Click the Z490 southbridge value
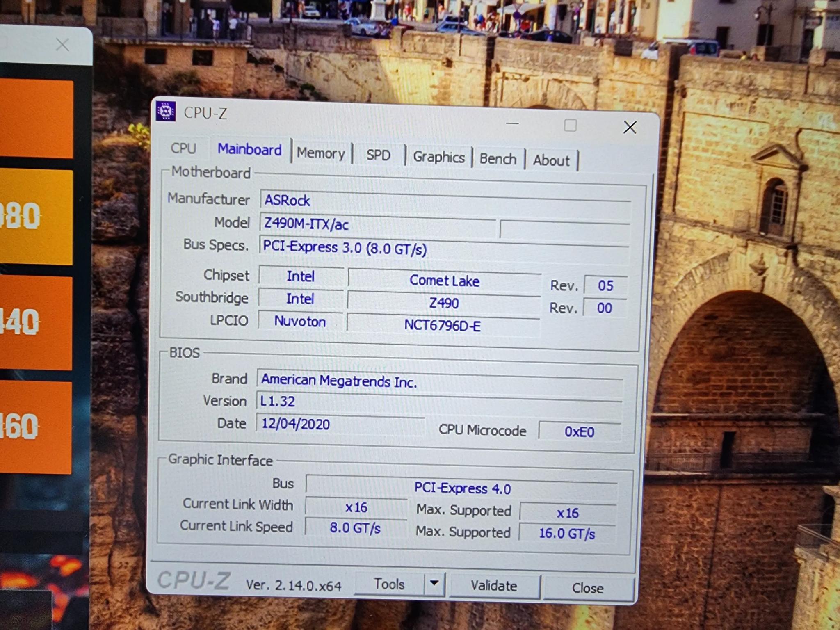840x630 pixels. 444,303
